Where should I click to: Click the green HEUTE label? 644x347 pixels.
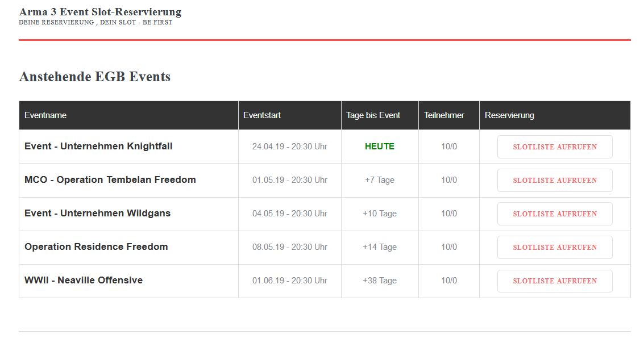(380, 147)
